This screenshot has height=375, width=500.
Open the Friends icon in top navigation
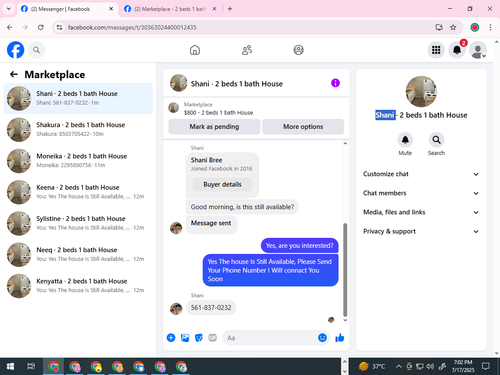(247, 50)
